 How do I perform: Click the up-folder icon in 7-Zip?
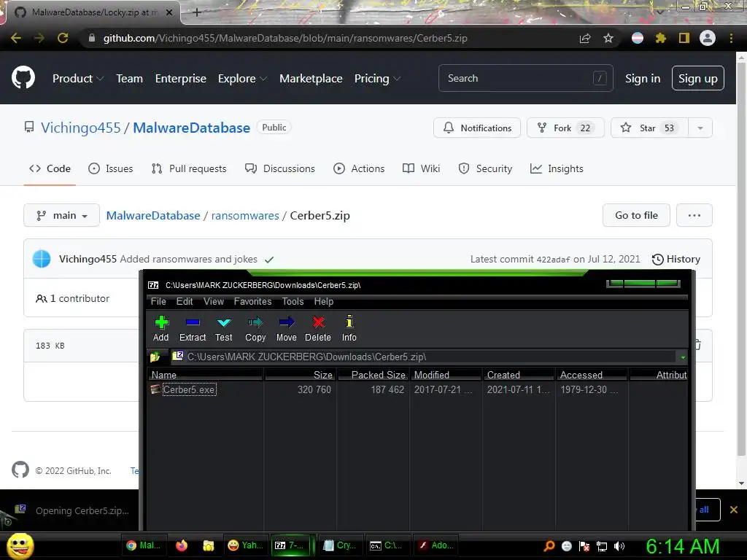[155, 357]
